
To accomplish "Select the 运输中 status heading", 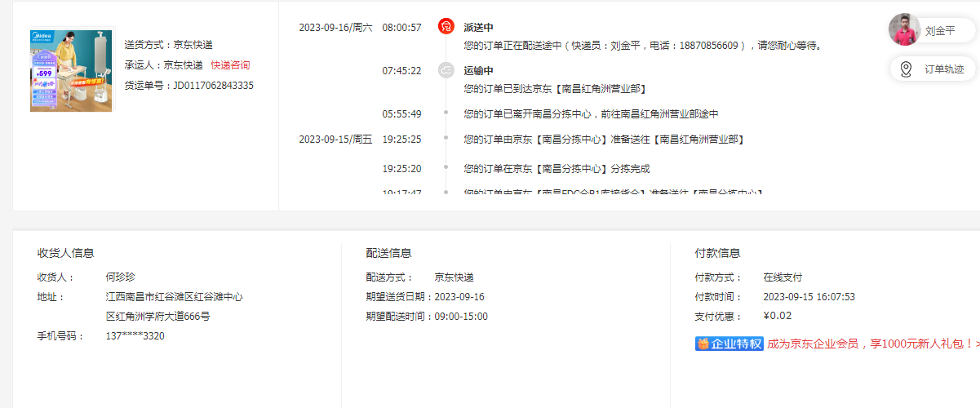I will (x=478, y=71).
